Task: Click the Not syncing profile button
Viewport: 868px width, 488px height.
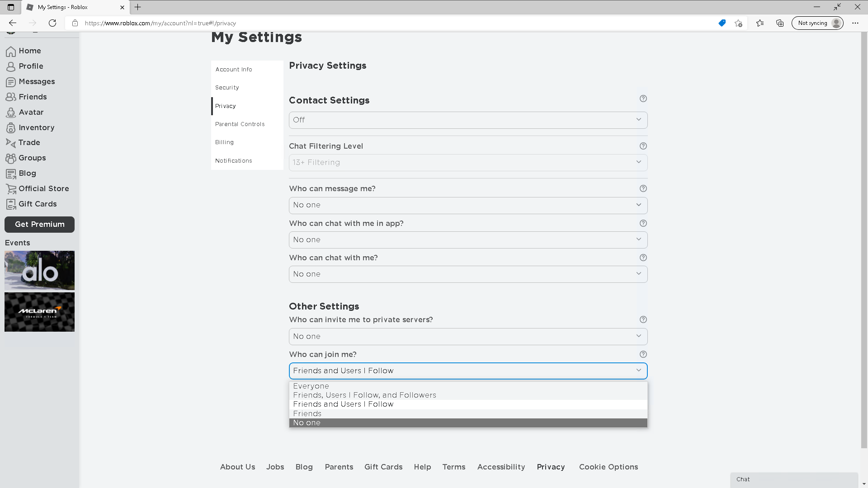Action: click(817, 23)
